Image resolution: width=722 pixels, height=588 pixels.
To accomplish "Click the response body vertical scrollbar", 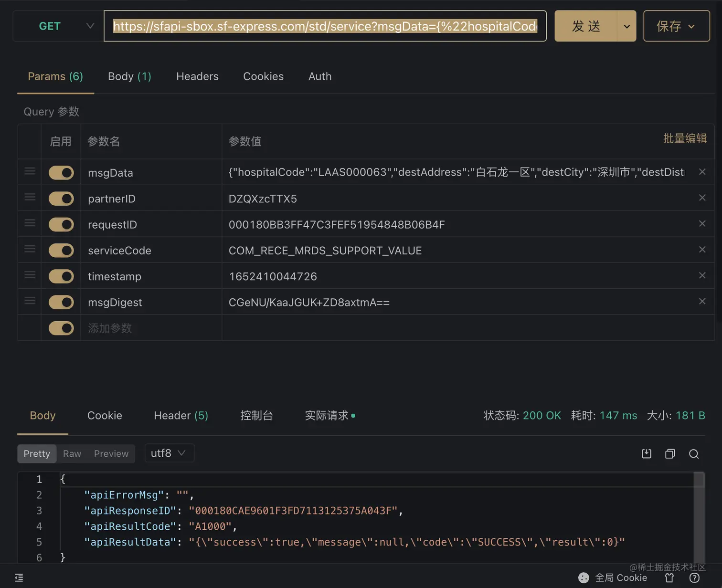I will [x=699, y=518].
